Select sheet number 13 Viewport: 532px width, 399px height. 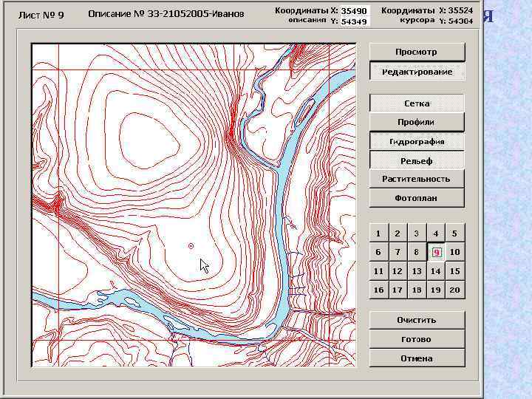[x=417, y=271]
